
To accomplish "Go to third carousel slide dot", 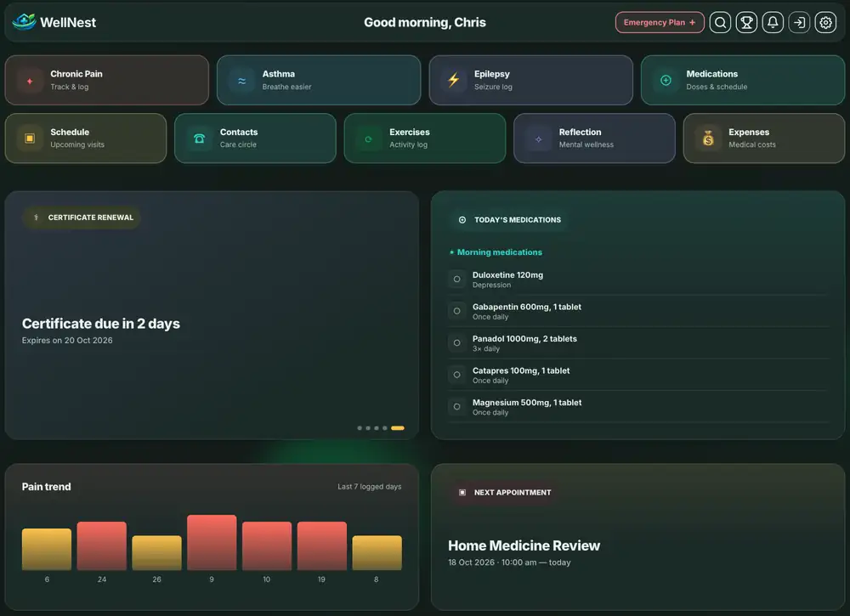I will [x=377, y=428].
